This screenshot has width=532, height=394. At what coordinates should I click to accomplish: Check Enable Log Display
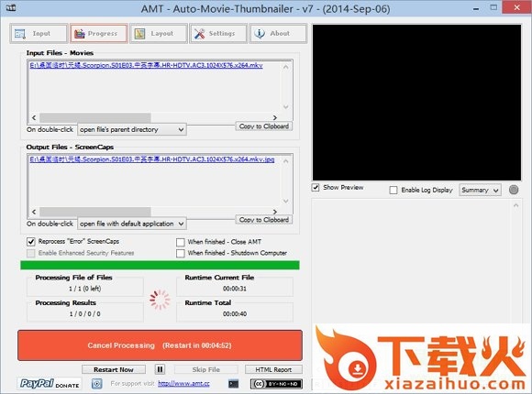(x=393, y=190)
